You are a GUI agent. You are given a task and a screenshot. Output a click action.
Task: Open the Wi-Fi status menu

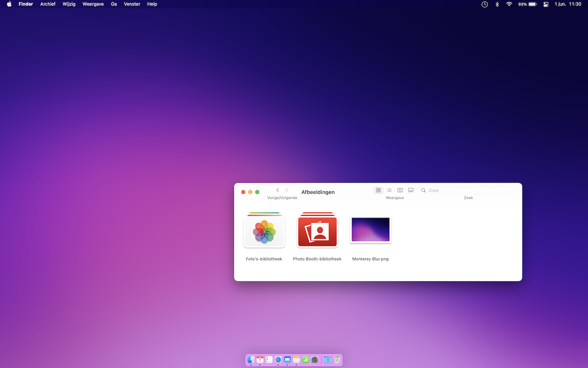(509, 4)
